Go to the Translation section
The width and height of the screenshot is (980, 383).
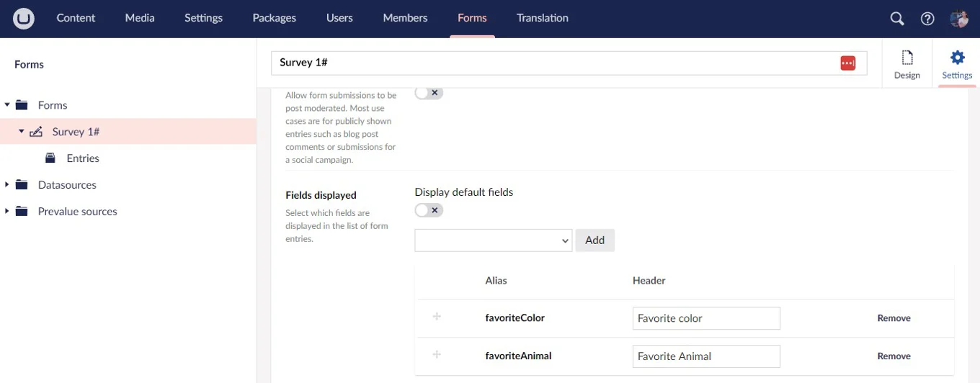[543, 18]
